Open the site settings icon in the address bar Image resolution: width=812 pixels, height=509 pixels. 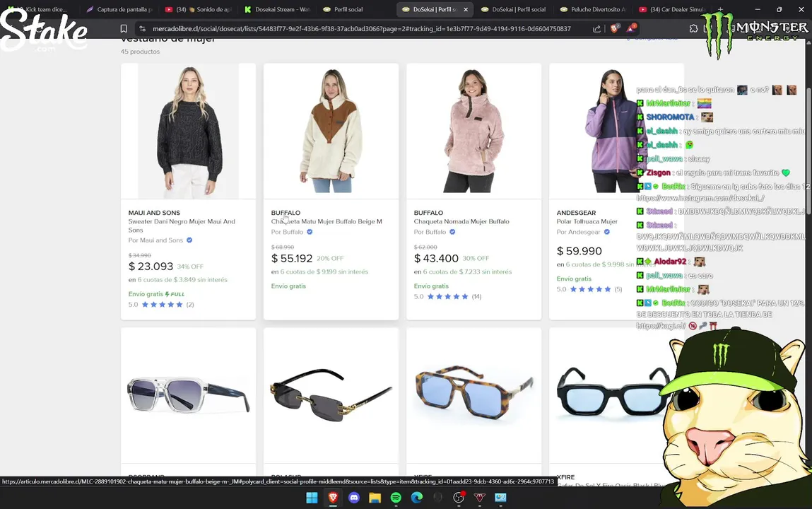point(143,29)
